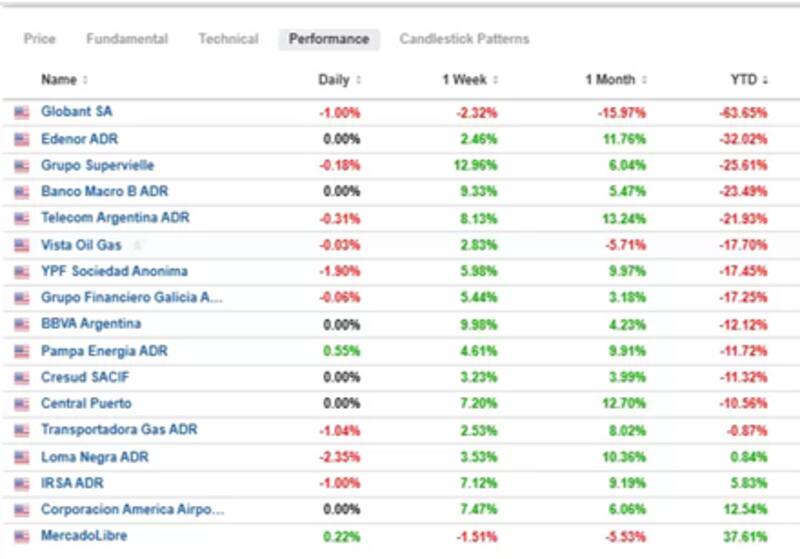This screenshot has width=800, height=559.
Task: Open the Telecom Argentina ADR link
Action: tap(115, 218)
